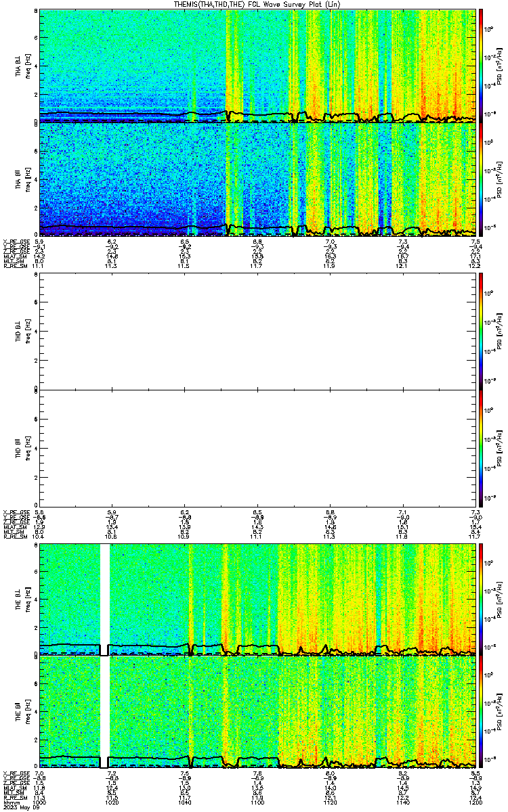
Task: Click X_RE_GSE row label under THA panels
Action: 15,242
